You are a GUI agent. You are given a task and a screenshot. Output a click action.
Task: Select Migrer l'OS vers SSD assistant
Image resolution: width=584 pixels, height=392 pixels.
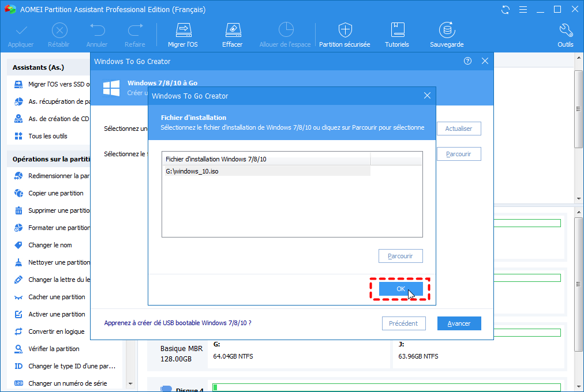[52, 84]
